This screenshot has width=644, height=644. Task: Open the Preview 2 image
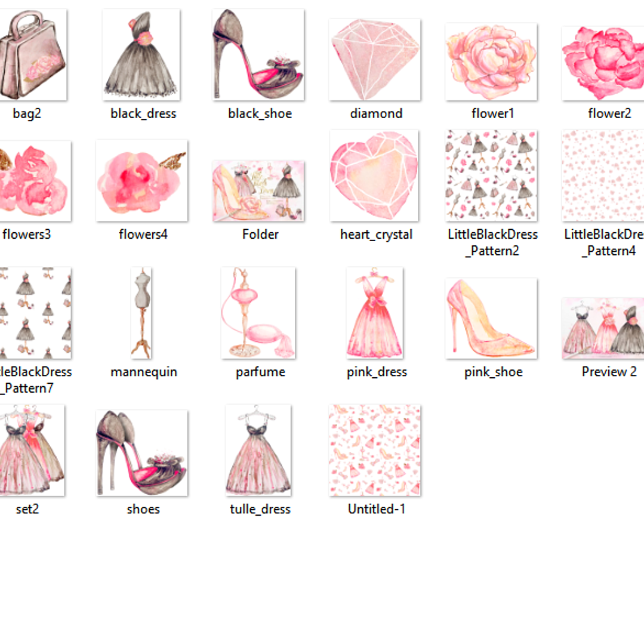pyautogui.click(x=604, y=328)
